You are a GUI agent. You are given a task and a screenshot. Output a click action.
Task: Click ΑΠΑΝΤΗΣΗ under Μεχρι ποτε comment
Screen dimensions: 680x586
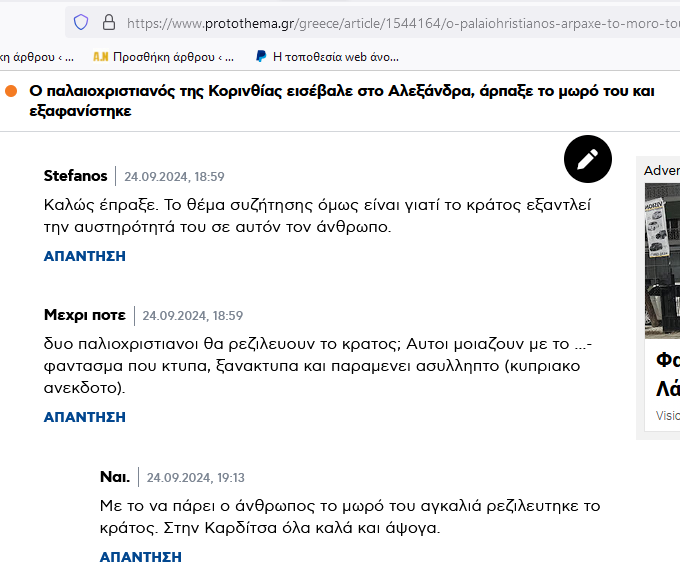pos(85,417)
